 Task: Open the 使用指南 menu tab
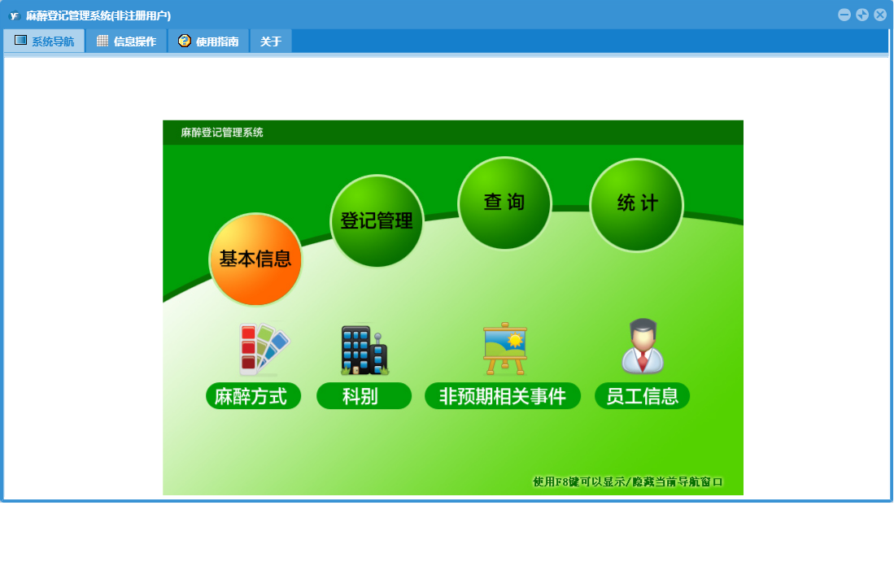(209, 41)
